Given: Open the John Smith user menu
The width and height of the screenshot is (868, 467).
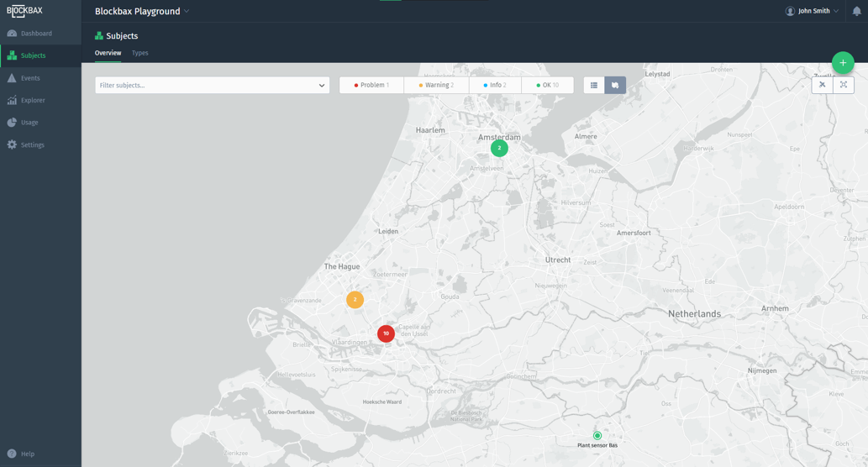Looking at the screenshot, I should [x=812, y=12].
